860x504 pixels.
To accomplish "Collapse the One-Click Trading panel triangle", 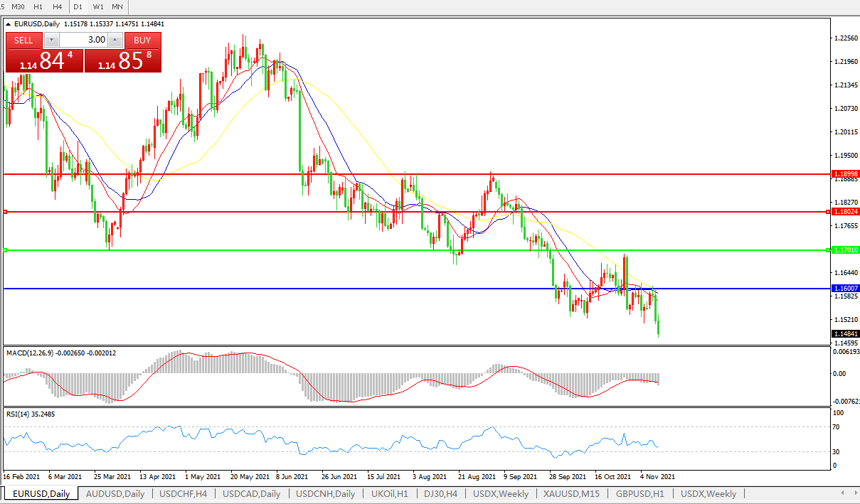I will [9, 24].
